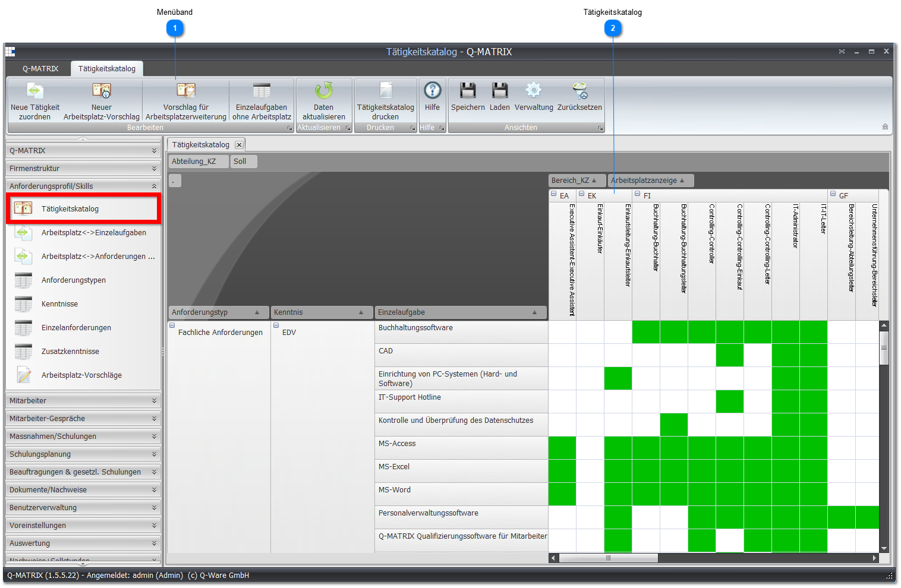The height and width of the screenshot is (588, 901).
Task: Click the Neue Tätigkeit zuordnen icon
Action: pyautogui.click(x=35, y=90)
